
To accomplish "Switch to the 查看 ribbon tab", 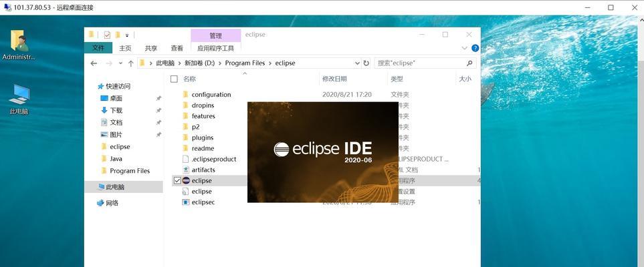I will [x=177, y=48].
